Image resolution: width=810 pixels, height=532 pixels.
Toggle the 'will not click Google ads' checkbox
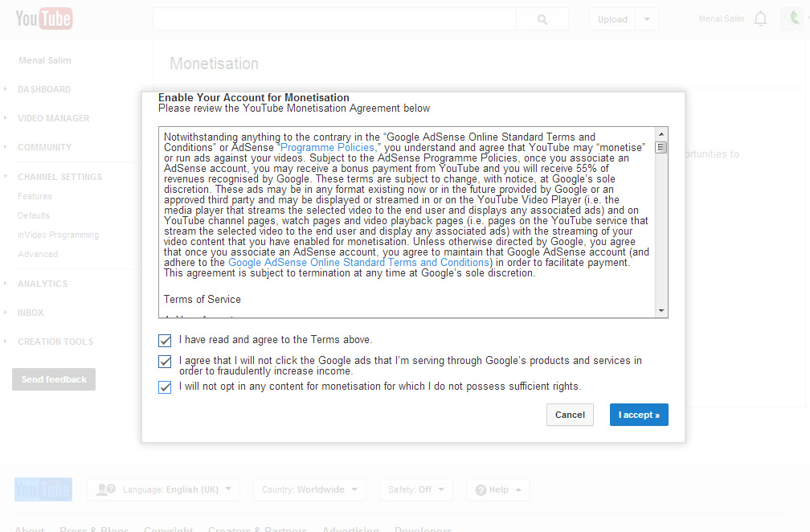pyautogui.click(x=166, y=362)
